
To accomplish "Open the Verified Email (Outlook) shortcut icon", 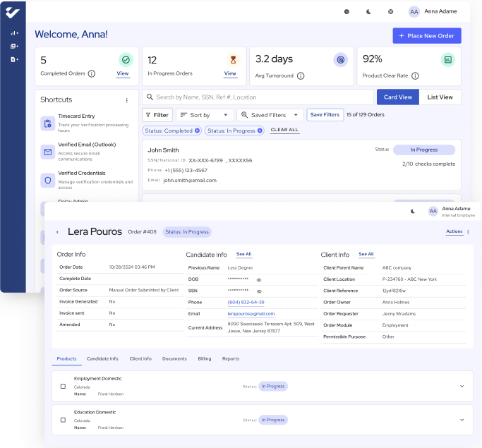I will tap(48, 152).
